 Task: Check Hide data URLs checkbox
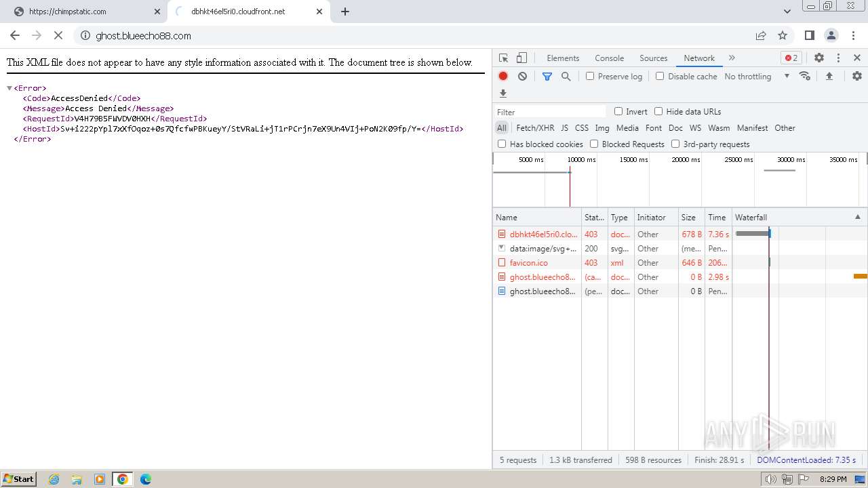[x=658, y=111]
